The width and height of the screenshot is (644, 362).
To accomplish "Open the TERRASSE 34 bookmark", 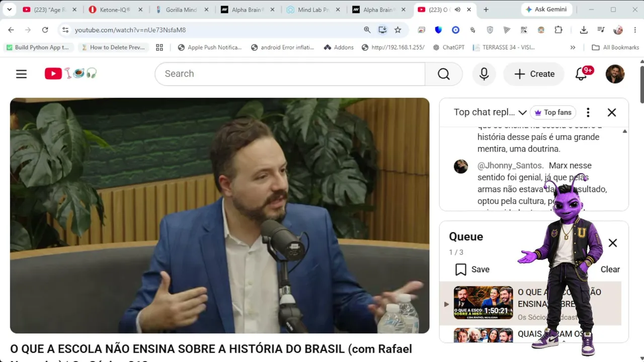I will (x=504, y=47).
